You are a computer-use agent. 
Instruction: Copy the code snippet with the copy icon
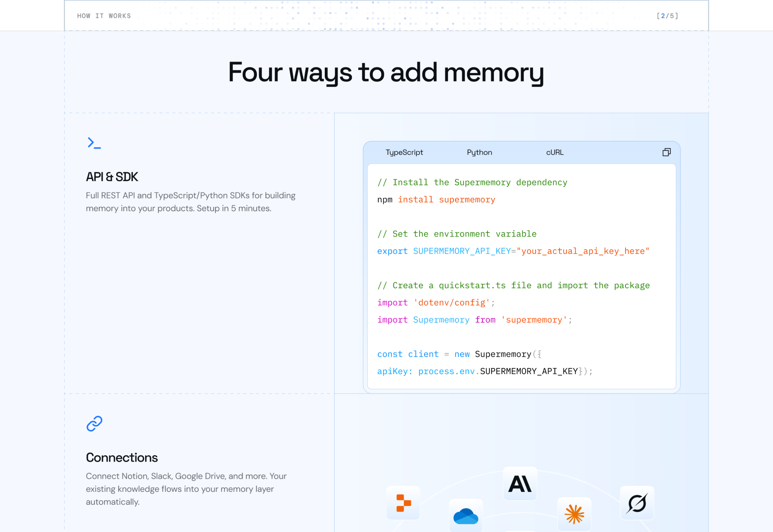point(666,152)
